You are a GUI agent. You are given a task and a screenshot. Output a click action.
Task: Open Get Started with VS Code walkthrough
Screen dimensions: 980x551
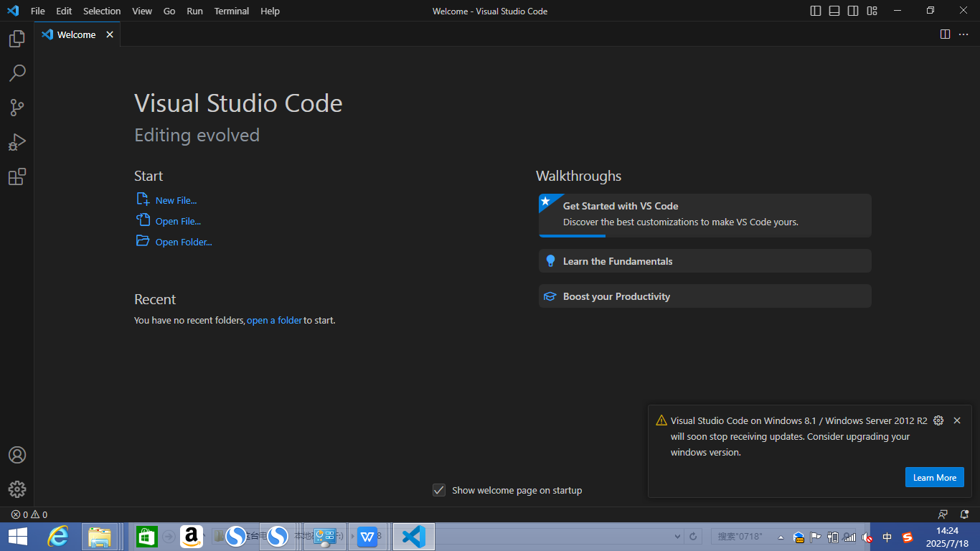tap(705, 215)
